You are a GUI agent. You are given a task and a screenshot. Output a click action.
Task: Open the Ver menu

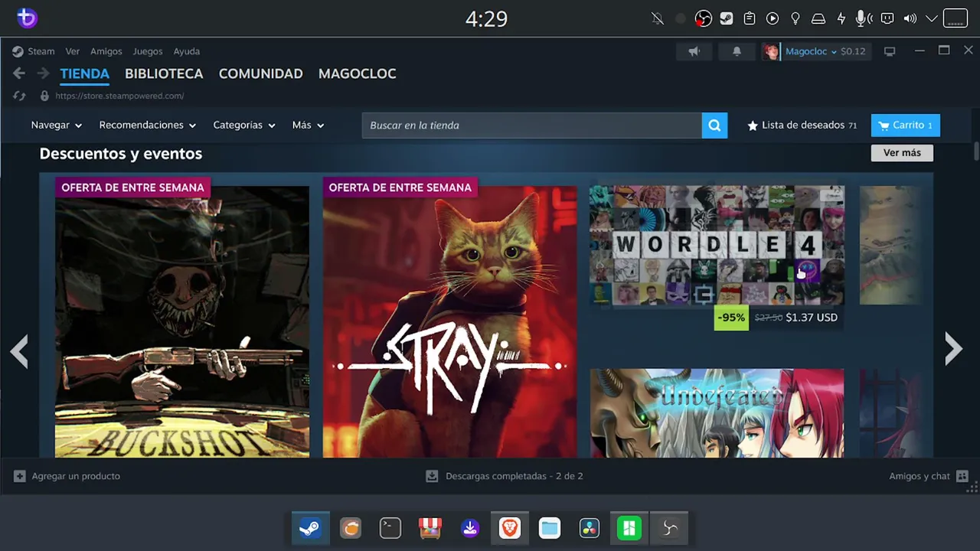tap(73, 51)
